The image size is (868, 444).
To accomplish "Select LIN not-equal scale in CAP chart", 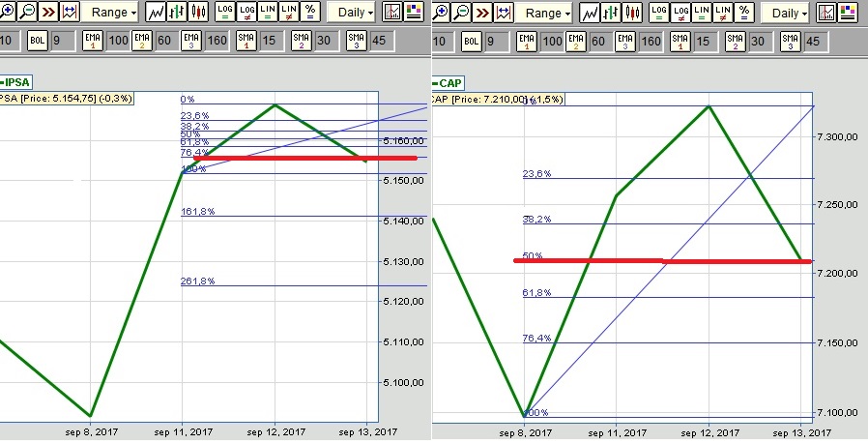I will coord(723,13).
